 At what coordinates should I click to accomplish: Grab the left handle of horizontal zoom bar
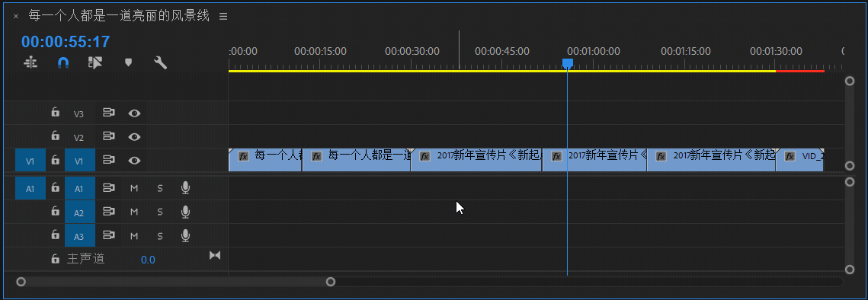pyautogui.click(x=21, y=282)
